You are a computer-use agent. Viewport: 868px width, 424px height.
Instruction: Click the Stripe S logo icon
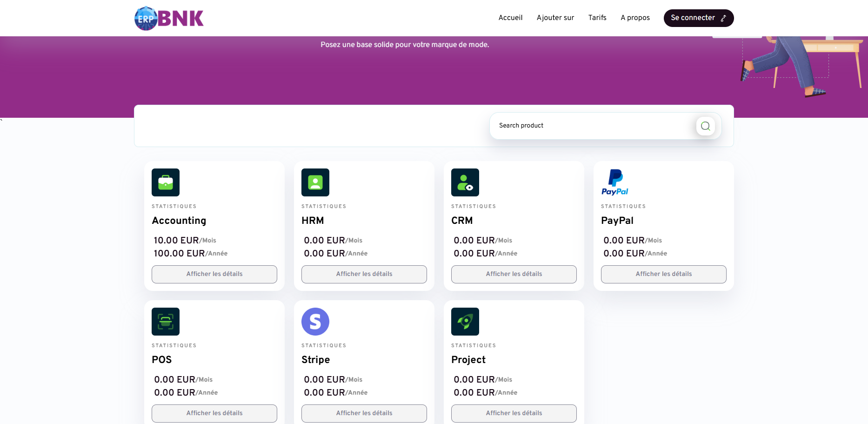315,322
